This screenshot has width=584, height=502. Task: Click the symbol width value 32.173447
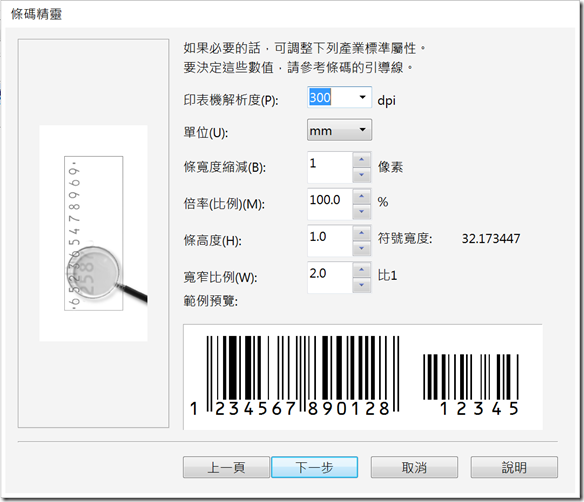pos(491,238)
